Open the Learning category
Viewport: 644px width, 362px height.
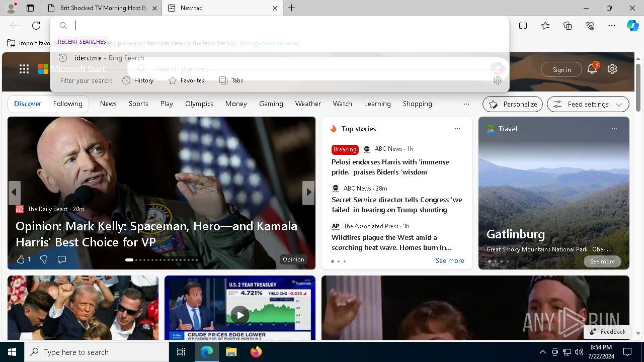pos(377,104)
